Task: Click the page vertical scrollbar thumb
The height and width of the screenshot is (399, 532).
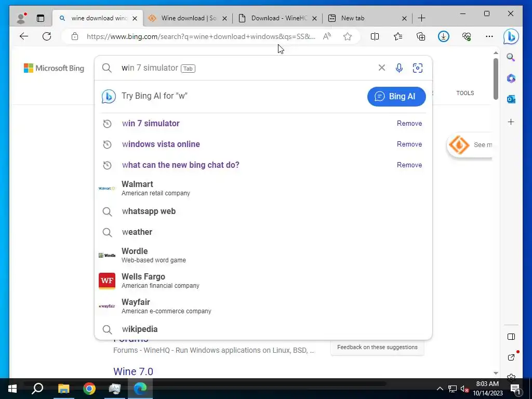Action: click(496, 79)
